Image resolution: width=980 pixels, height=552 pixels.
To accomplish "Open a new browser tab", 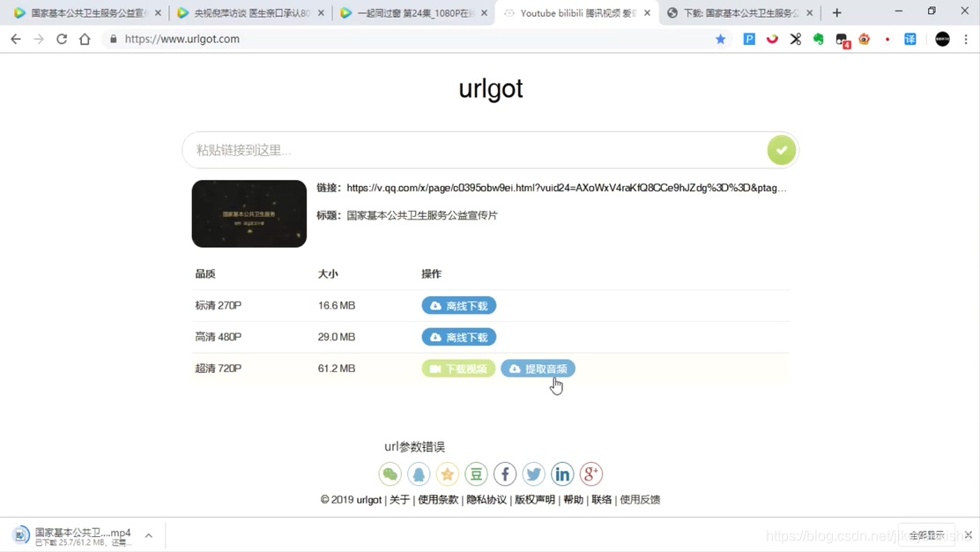I will pyautogui.click(x=837, y=12).
